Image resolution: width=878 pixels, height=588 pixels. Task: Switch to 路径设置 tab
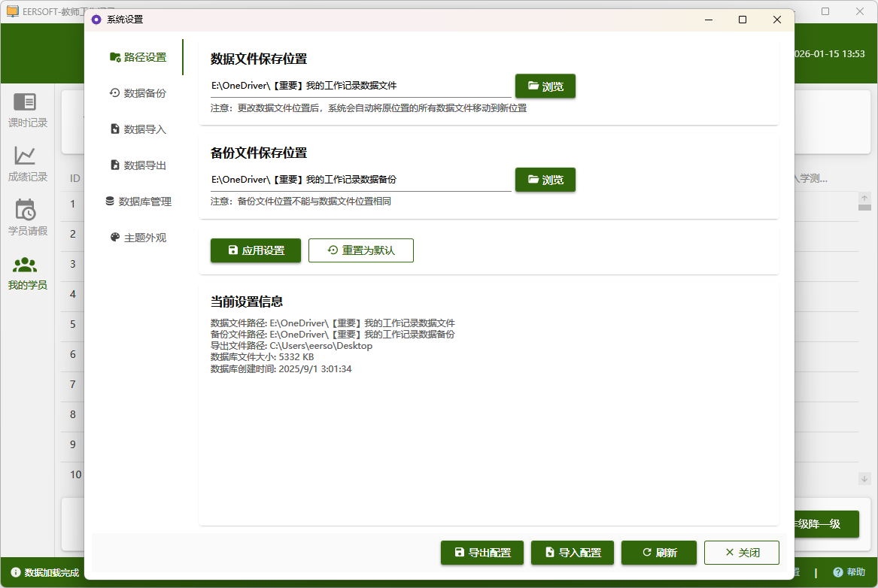click(137, 57)
